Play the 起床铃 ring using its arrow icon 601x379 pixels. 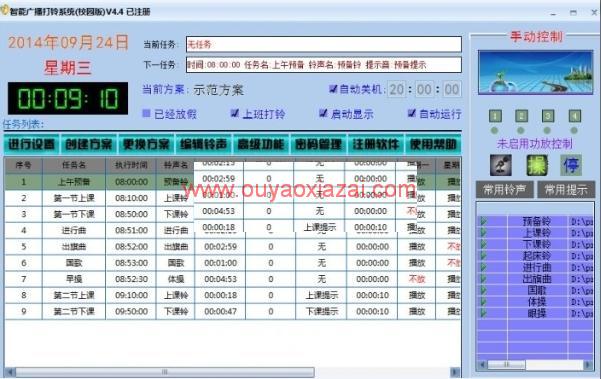(x=483, y=256)
